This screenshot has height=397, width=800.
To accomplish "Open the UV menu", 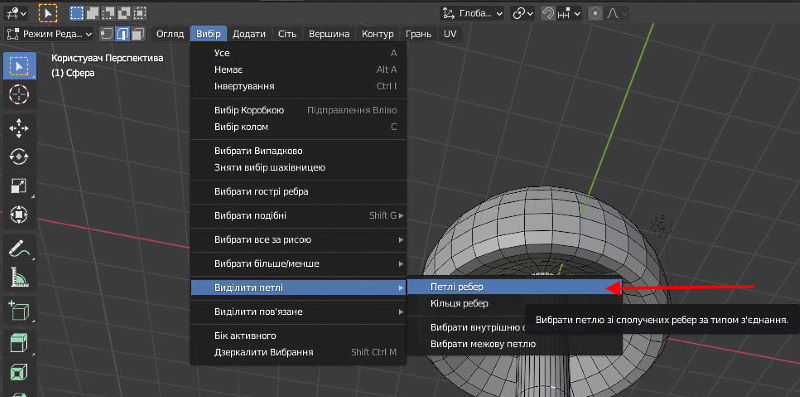I will (x=449, y=34).
